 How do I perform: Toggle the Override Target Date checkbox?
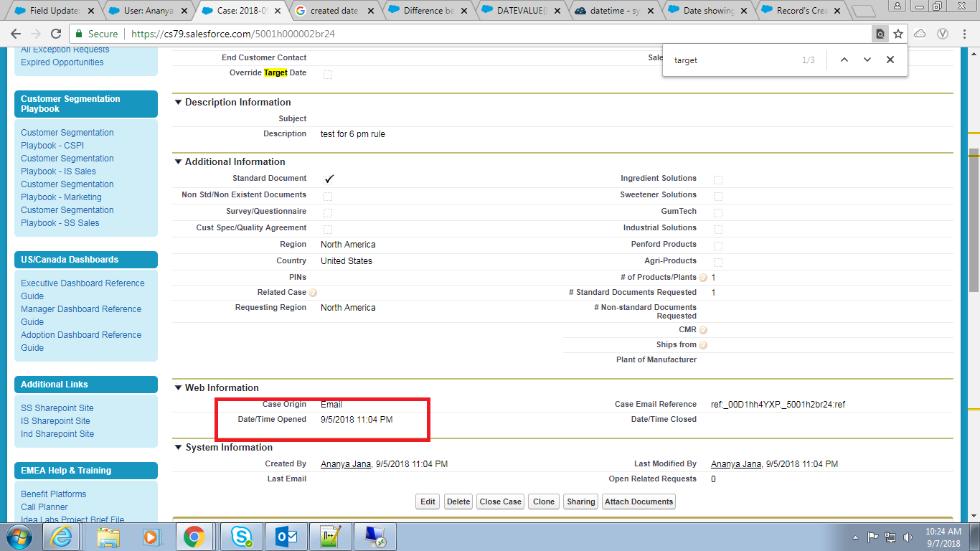coord(328,74)
